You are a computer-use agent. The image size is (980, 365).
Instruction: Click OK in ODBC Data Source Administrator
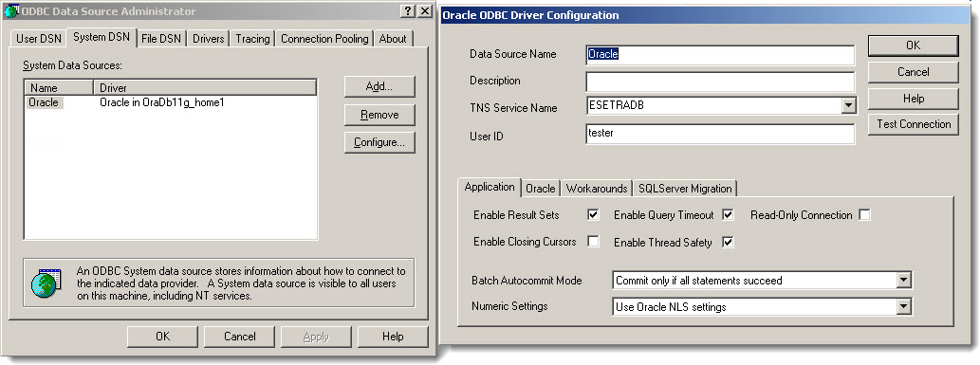[162, 337]
